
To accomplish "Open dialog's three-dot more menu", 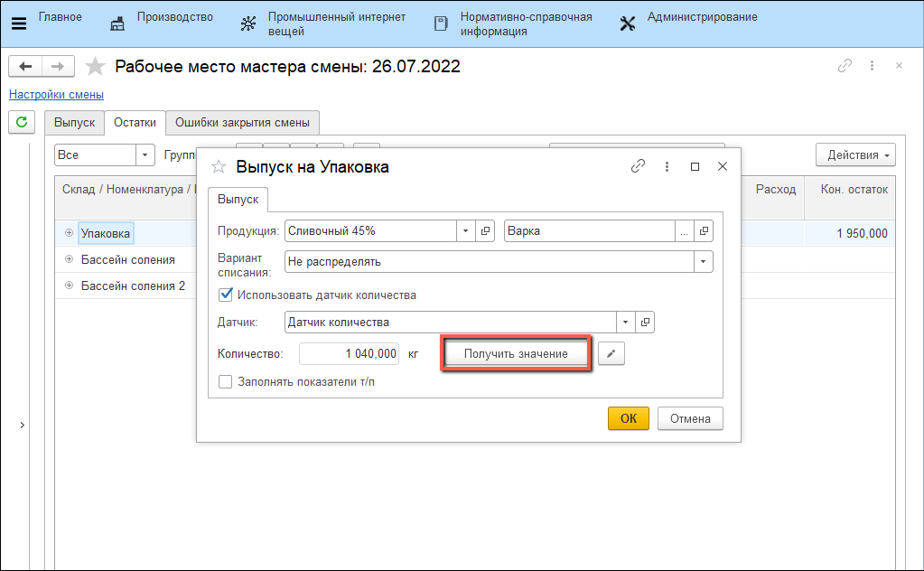I will pyautogui.click(x=667, y=166).
